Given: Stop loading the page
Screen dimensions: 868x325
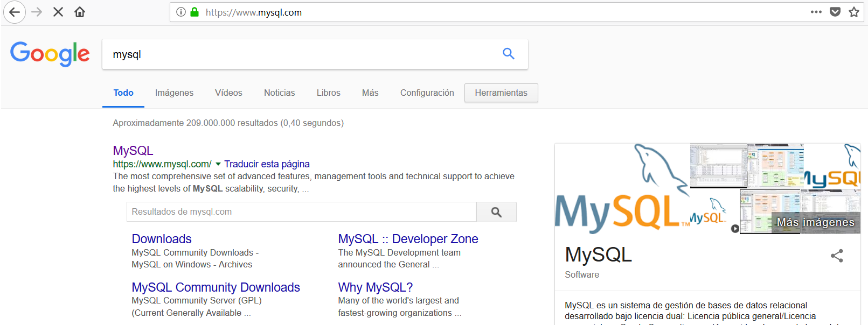Looking at the screenshot, I should [58, 12].
